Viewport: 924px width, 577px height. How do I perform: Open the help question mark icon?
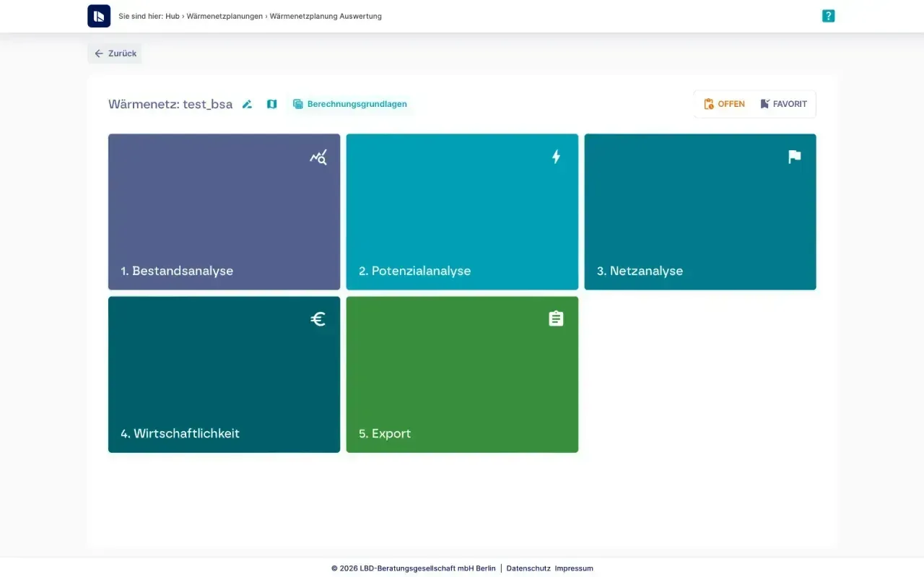[828, 16]
